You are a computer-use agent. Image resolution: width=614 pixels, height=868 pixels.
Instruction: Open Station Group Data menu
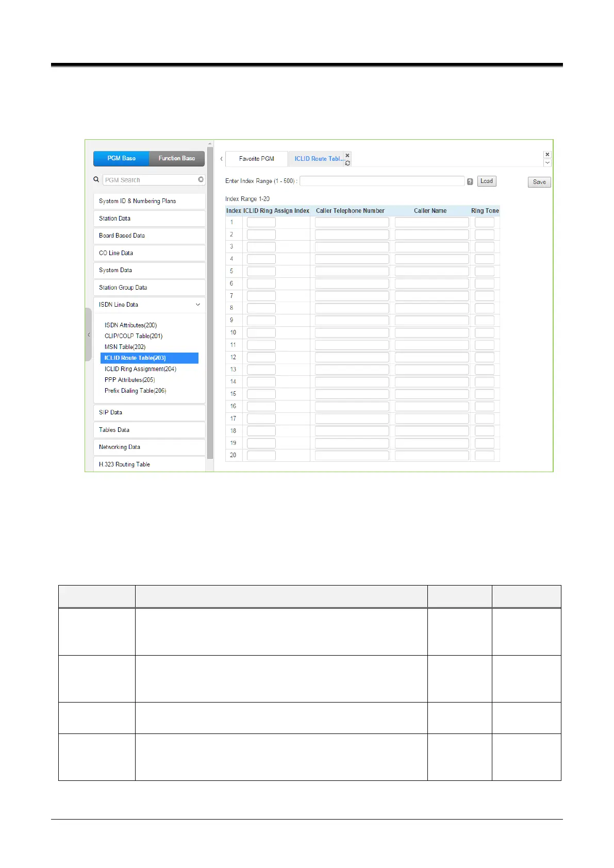pos(150,288)
